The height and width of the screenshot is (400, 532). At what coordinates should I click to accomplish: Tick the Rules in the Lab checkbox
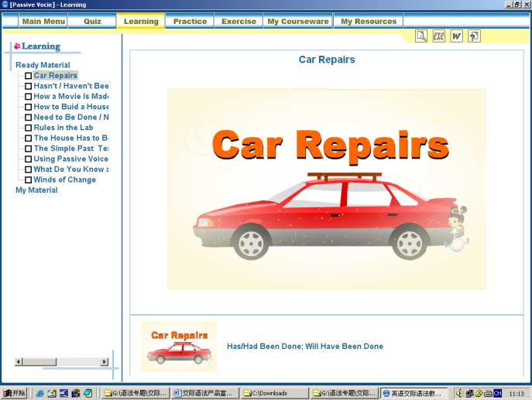tap(29, 128)
